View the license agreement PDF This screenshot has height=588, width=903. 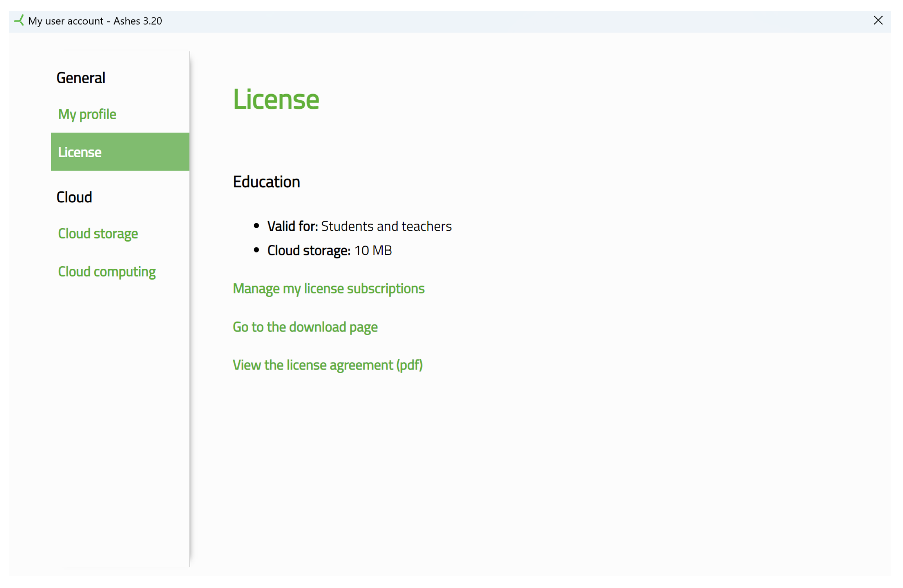[328, 364]
